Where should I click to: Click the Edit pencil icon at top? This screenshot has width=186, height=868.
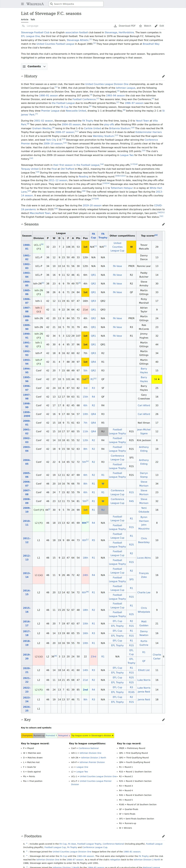pos(156,26)
